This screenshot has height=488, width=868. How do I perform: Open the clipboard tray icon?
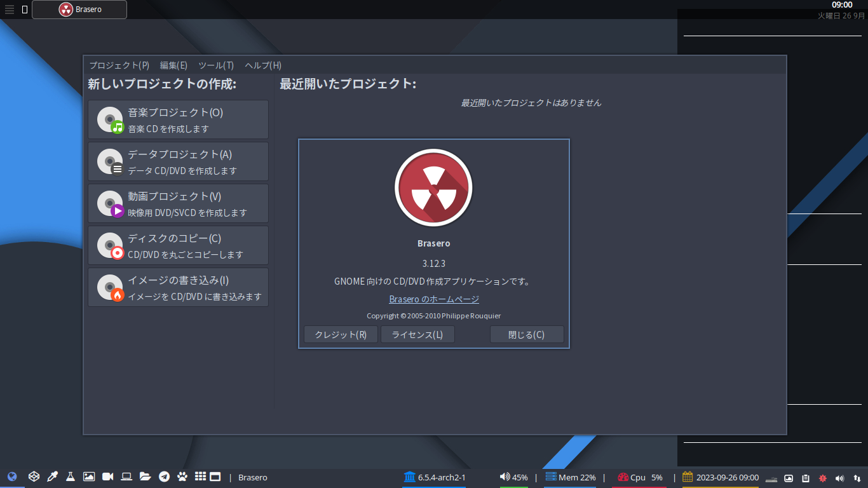(x=806, y=478)
